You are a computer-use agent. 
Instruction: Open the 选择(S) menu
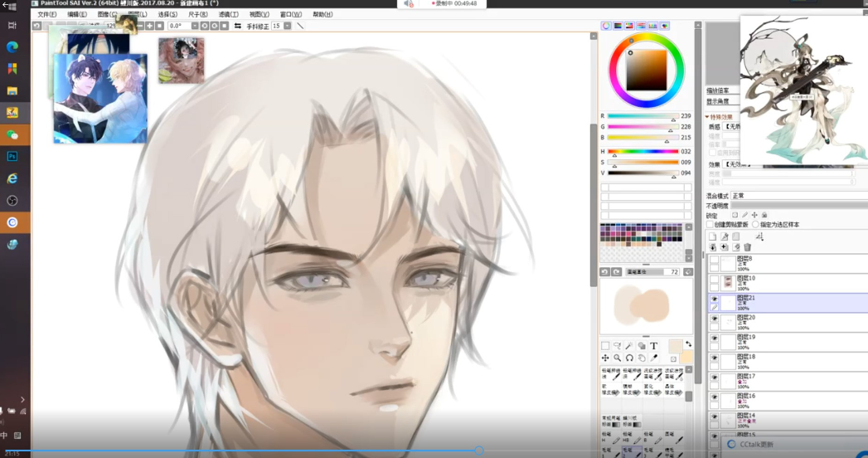[x=167, y=14]
